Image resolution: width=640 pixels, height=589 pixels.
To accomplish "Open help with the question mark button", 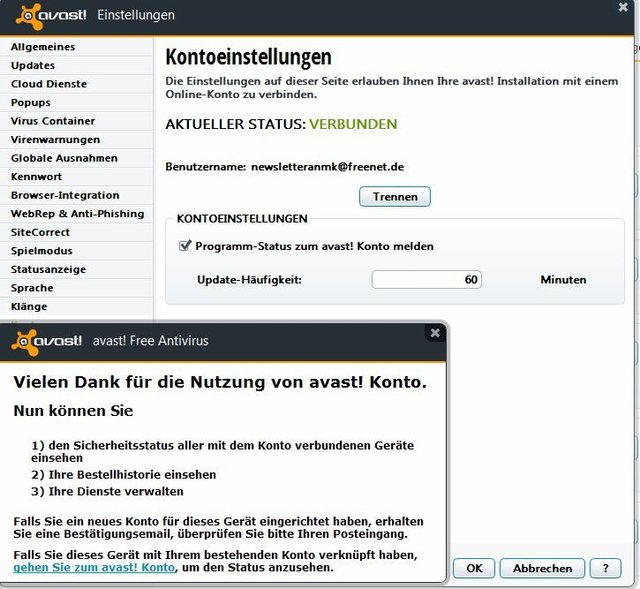I will (606, 568).
